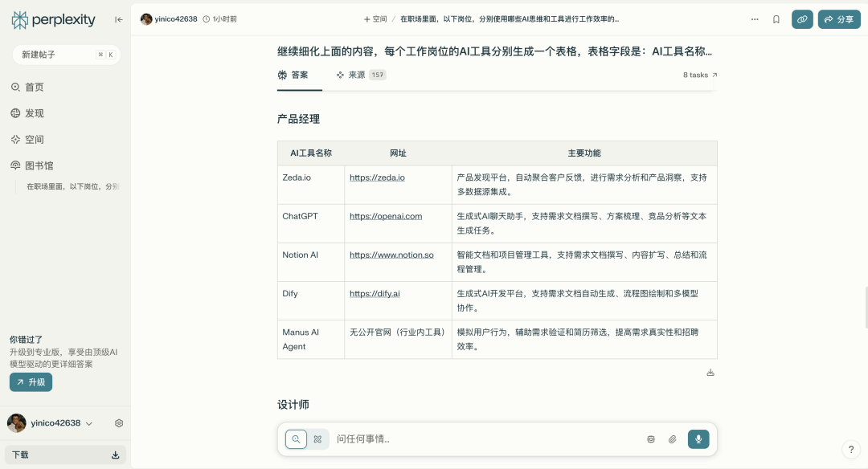Click the author avatar in the top bar
The height and width of the screenshot is (469, 868).
pyautogui.click(x=146, y=19)
